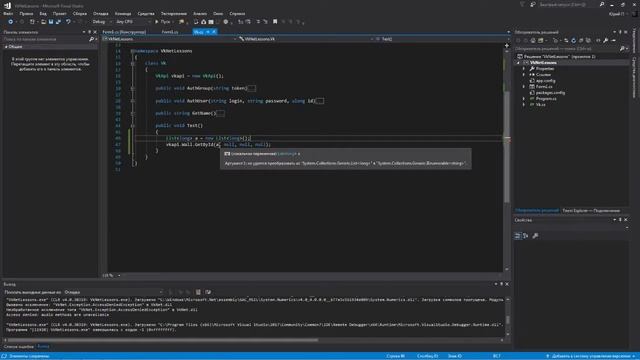The image size is (640, 360).
Task: Open the Отладка menu
Action: pos(101,13)
